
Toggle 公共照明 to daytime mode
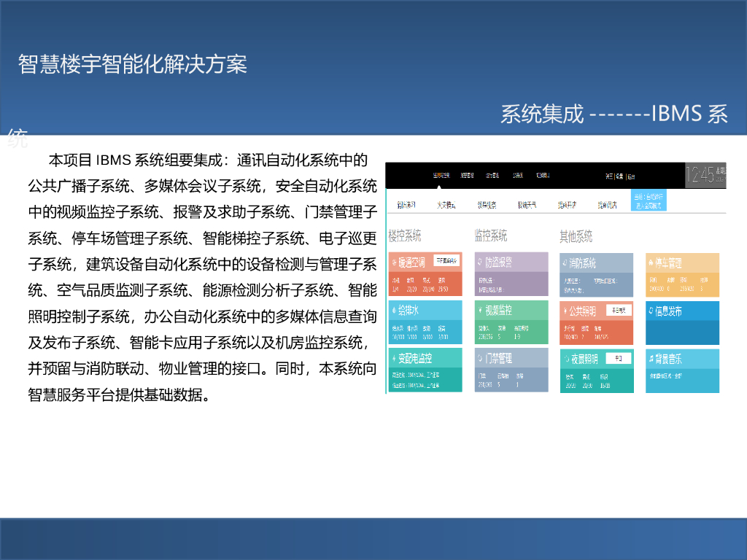click(x=619, y=310)
